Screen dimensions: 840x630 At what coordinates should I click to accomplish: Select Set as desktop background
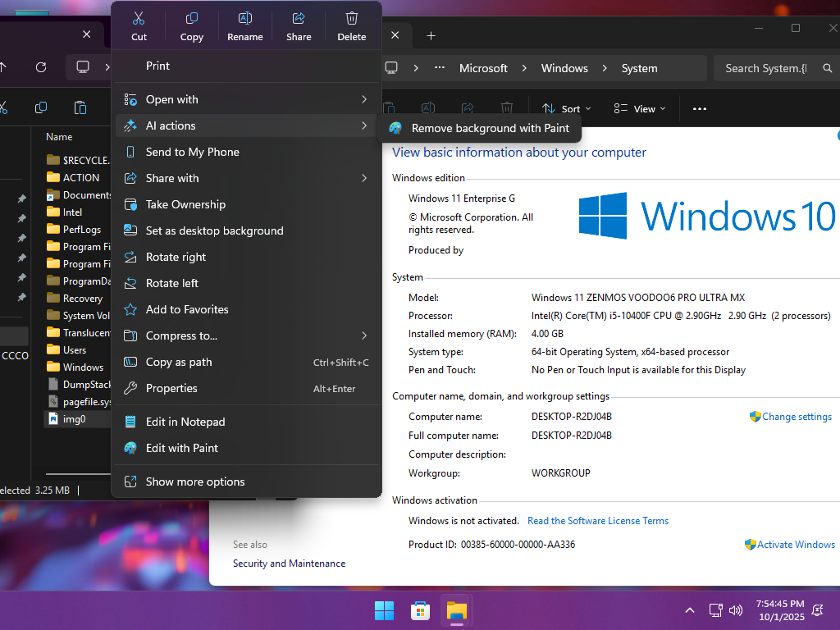tap(246, 231)
